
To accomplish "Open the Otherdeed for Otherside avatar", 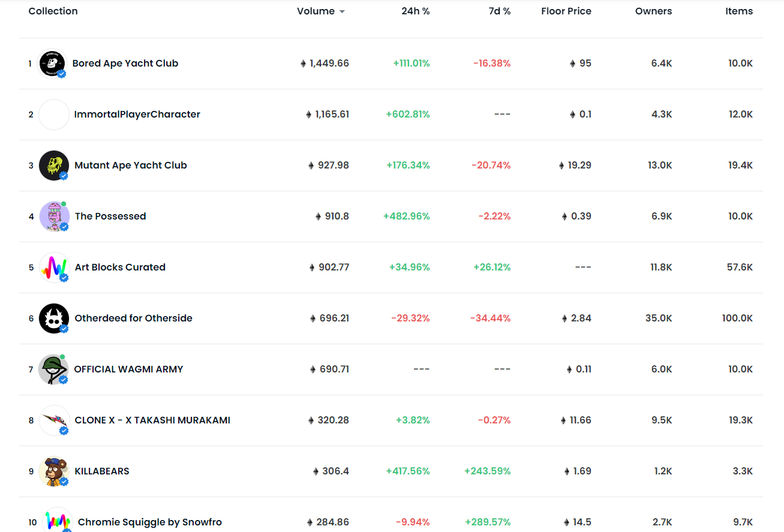I will click(54, 318).
